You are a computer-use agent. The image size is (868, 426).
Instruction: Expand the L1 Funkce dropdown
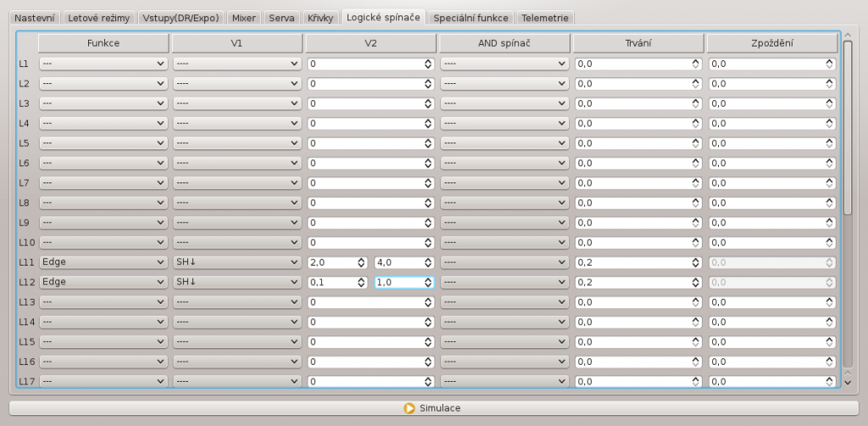[x=103, y=64]
